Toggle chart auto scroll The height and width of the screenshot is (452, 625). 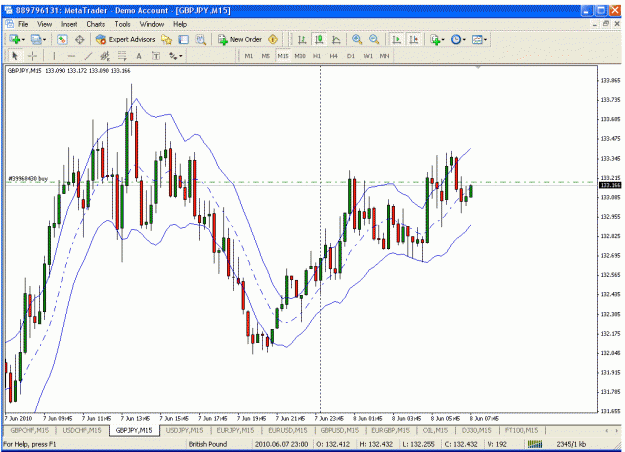pyautogui.click(x=397, y=39)
